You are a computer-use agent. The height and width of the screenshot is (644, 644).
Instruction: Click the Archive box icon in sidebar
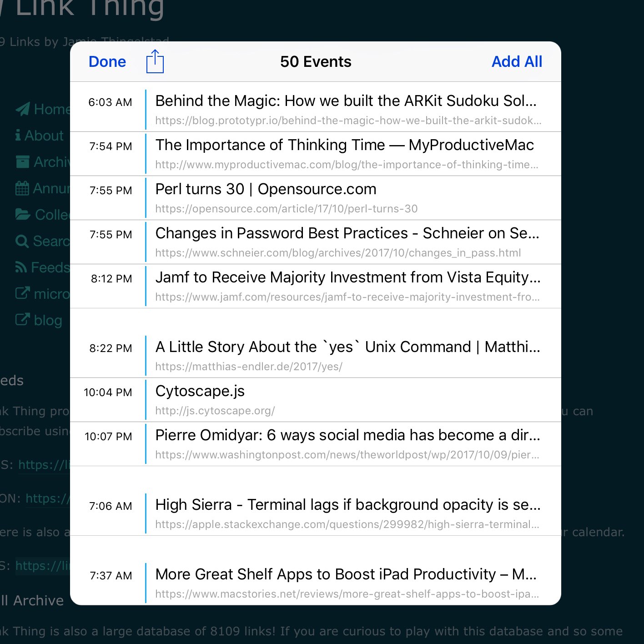pyautogui.click(x=23, y=162)
